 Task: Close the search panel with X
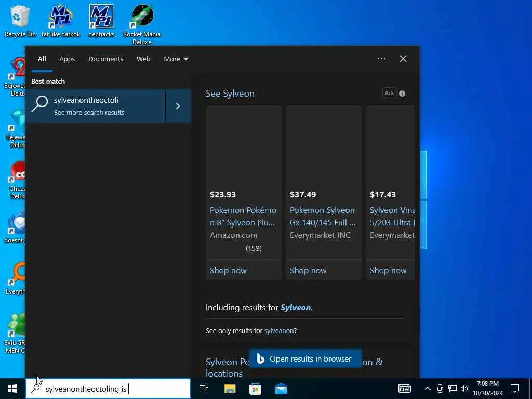403,59
